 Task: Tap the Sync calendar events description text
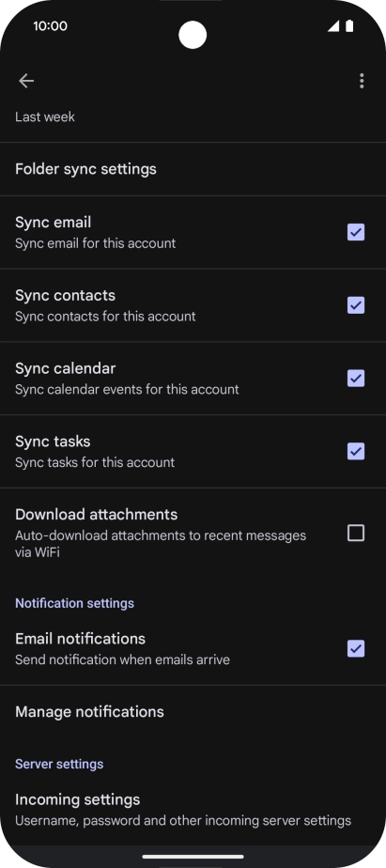click(127, 390)
